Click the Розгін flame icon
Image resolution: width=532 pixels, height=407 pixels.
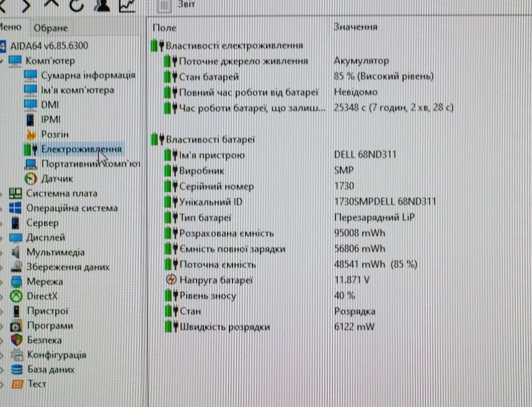coord(30,134)
